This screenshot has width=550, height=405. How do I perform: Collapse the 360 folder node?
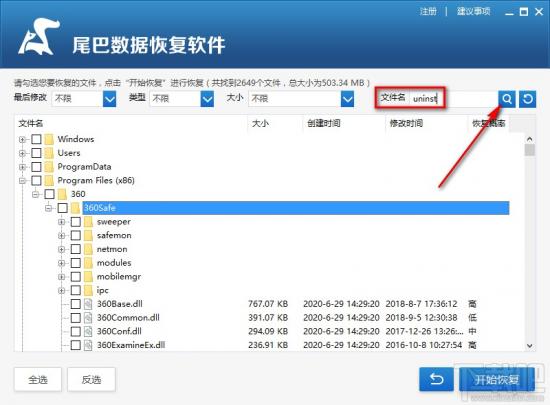click(35, 194)
